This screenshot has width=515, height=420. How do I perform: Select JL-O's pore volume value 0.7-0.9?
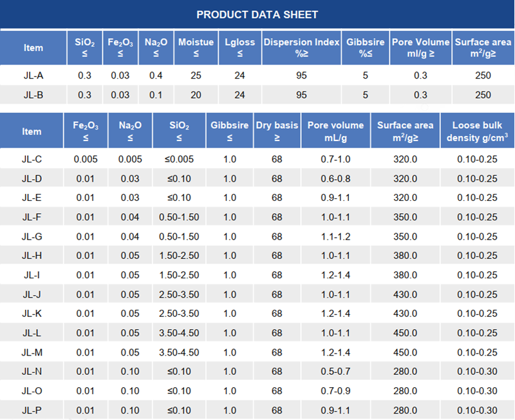pyautogui.click(x=335, y=391)
